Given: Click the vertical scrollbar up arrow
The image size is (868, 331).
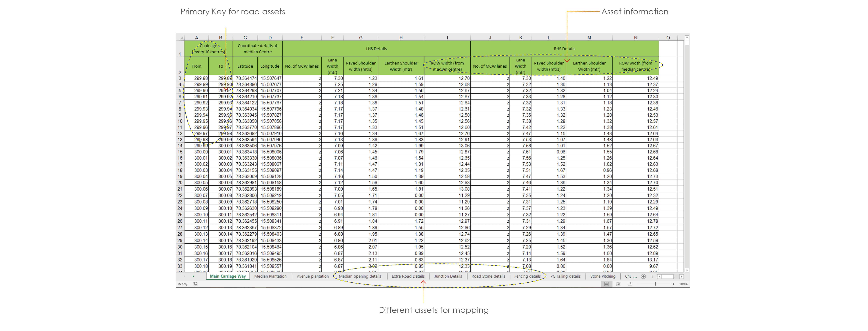Looking at the screenshot, I should (687, 38).
